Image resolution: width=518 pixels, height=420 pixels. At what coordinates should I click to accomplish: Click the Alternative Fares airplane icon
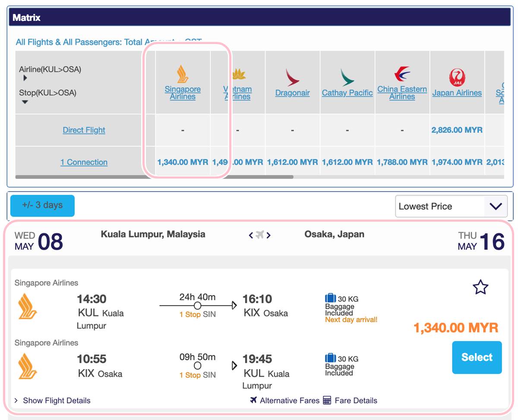click(253, 400)
